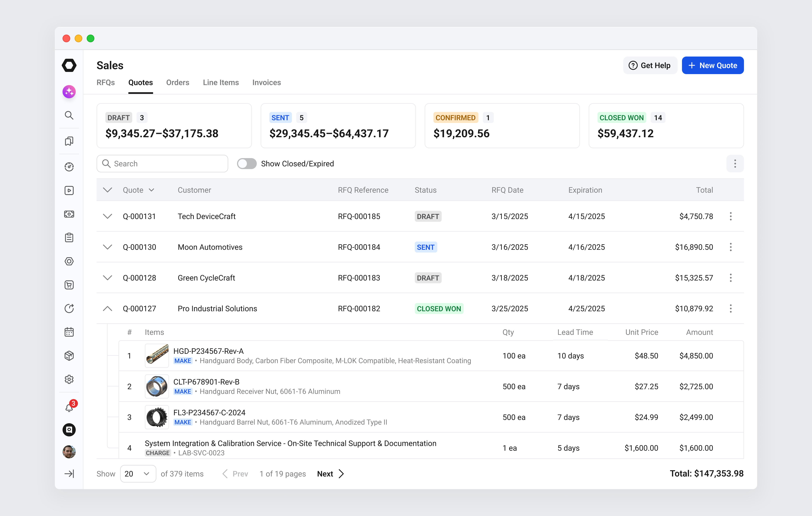Screen dimensions: 812x516
Task: Open the settings gear in sidebar
Action: coord(69,379)
